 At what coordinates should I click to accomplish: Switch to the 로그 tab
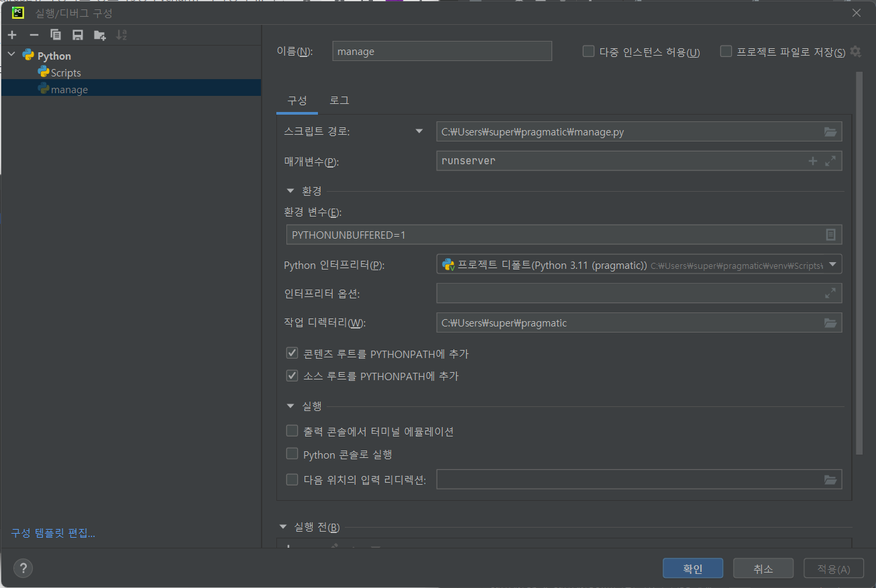pyautogui.click(x=339, y=101)
